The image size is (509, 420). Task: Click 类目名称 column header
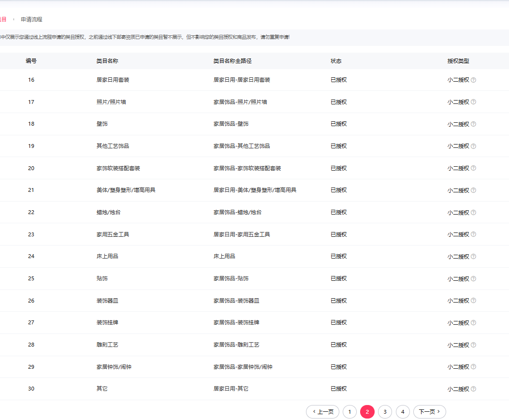(x=107, y=61)
